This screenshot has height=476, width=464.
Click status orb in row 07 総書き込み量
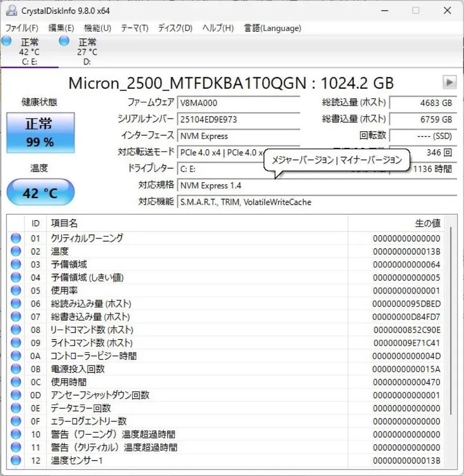click(16, 316)
